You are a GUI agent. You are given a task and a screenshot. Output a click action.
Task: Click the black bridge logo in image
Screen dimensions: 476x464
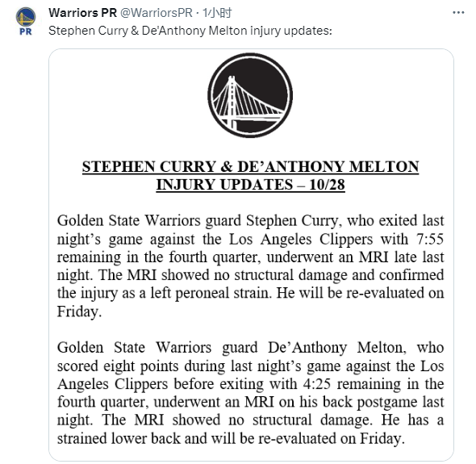coord(250,95)
